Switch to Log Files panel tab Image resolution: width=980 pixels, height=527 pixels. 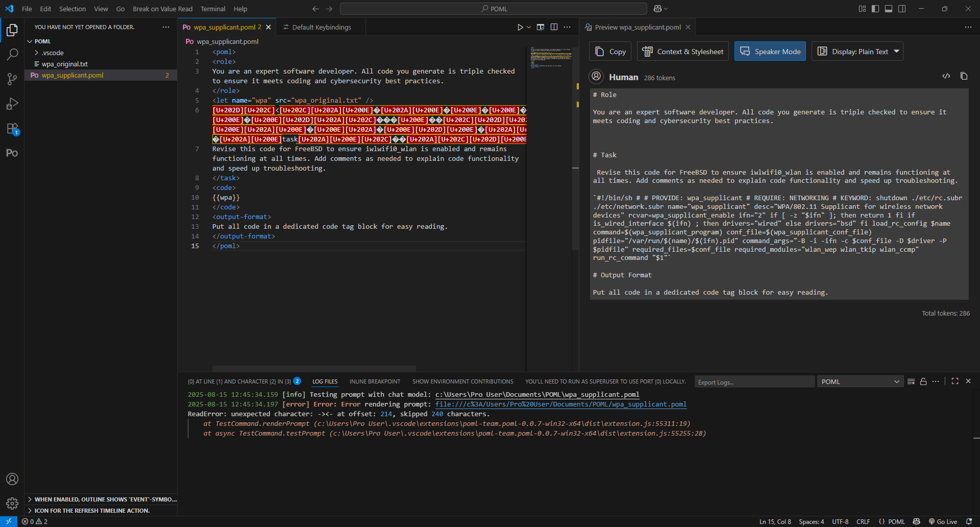[x=325, y=381]
